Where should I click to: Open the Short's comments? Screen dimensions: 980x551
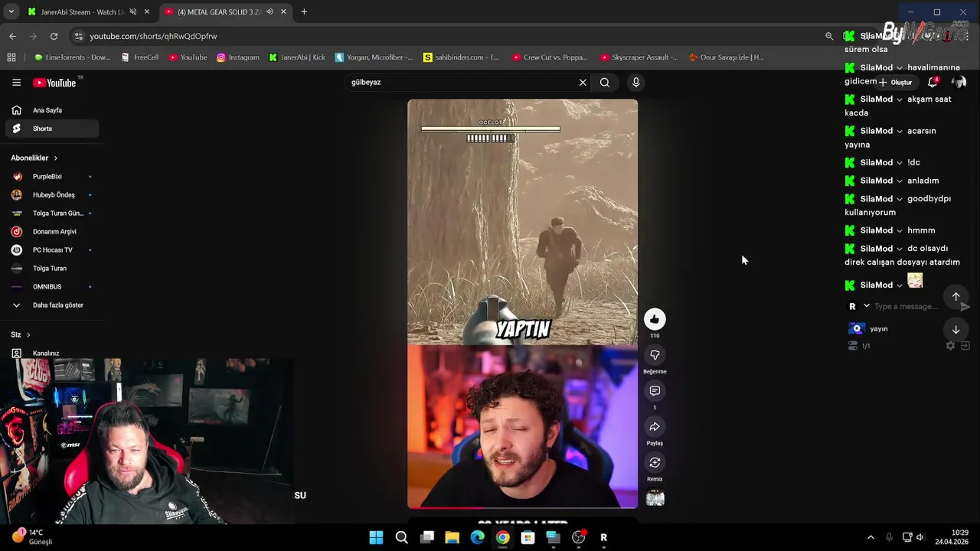click(655, 391)
